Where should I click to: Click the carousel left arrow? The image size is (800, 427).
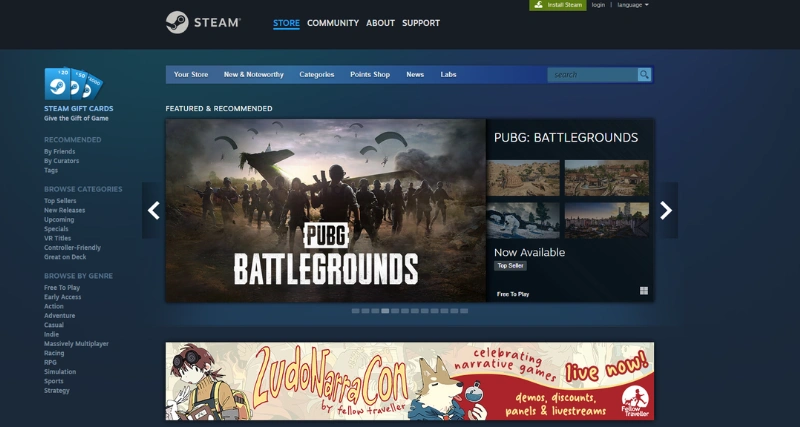[154, 210]
